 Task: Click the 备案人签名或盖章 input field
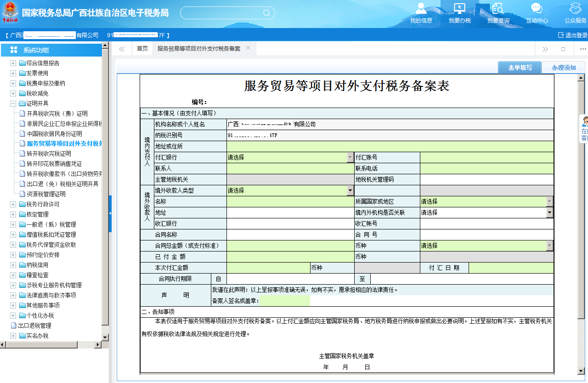point(285,301)
